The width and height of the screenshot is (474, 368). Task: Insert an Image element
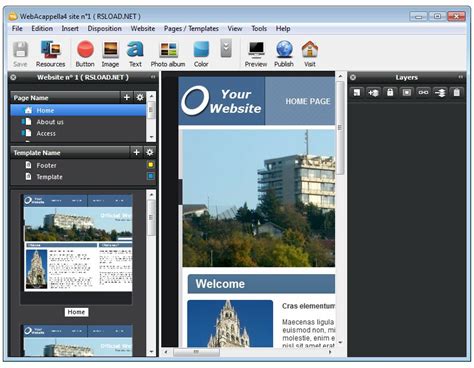[110, 54]
